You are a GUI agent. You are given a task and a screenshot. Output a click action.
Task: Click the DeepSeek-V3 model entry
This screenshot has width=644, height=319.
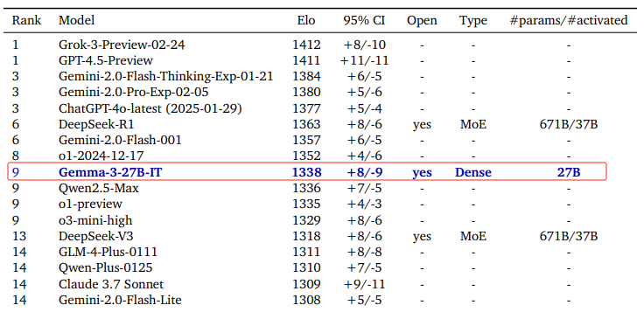pyautogui.click(x=95, y=236)
